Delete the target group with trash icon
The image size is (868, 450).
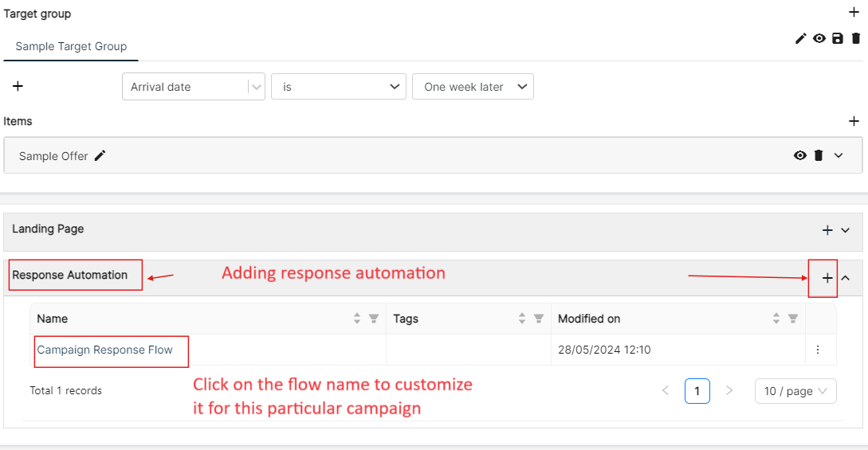pos(856,38)
